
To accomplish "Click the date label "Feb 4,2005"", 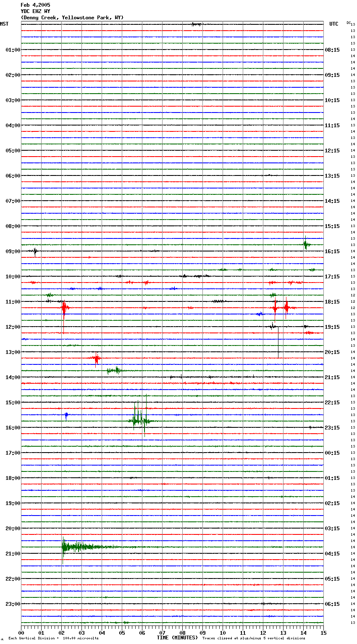I will 35,5.
